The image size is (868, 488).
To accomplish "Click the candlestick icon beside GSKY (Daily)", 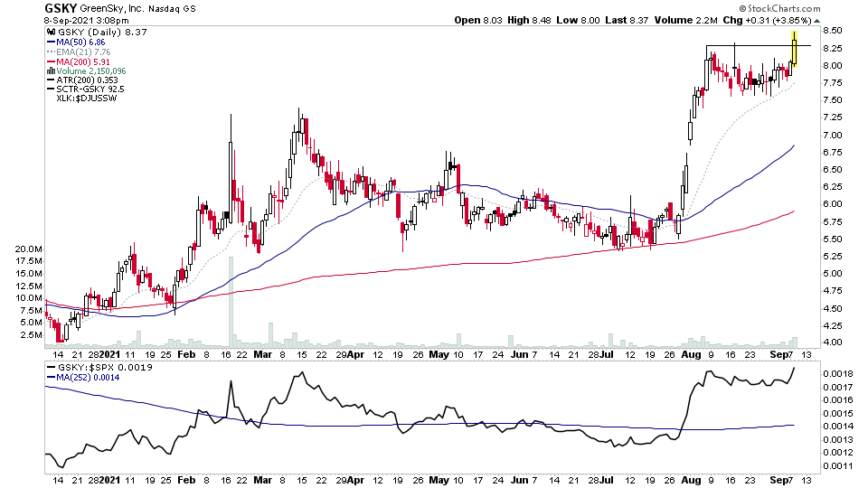I will pyautogui.click(x=52, y=33).
